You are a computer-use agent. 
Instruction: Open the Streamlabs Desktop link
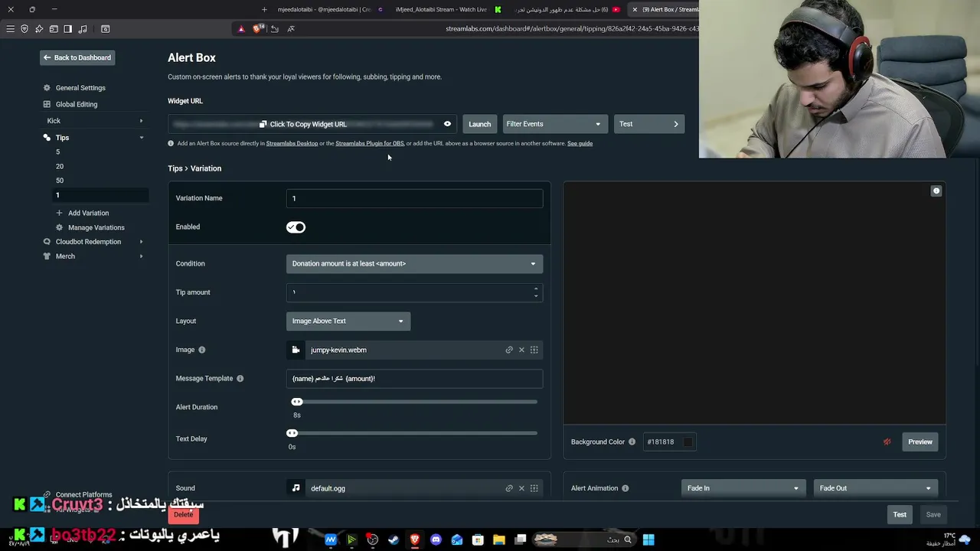(292, 143)
